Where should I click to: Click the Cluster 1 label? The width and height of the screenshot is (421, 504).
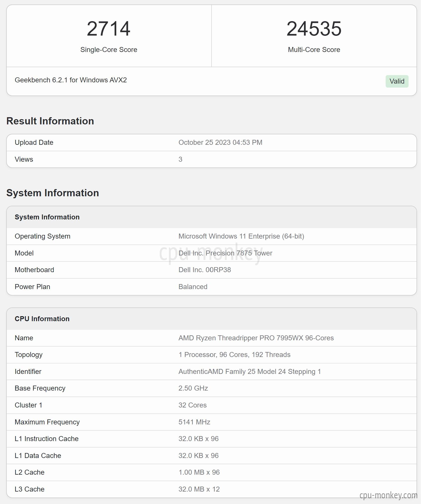(28, 405)
